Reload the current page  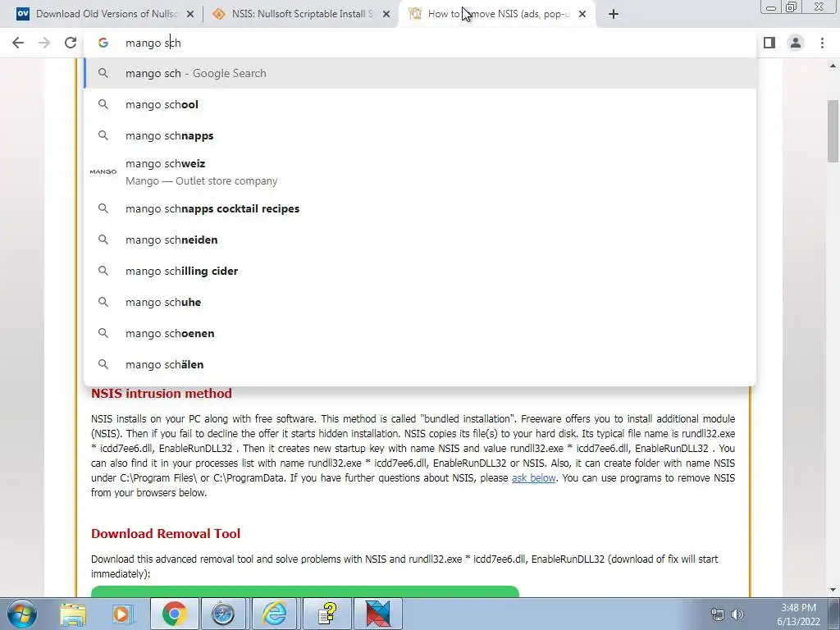tap(71, 43)
